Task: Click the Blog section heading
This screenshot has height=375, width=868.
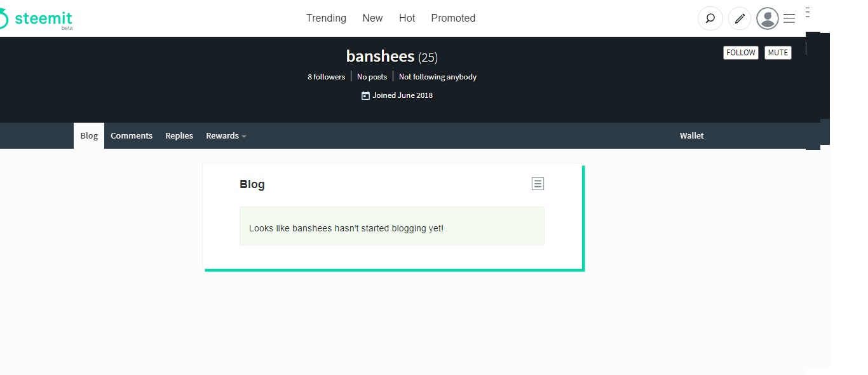Action: [x=252, y=184]
